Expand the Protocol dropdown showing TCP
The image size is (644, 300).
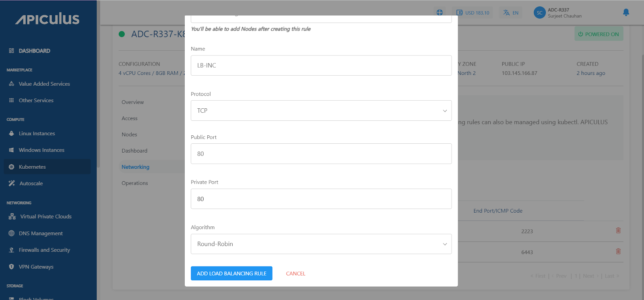click(x=321, y=111)
